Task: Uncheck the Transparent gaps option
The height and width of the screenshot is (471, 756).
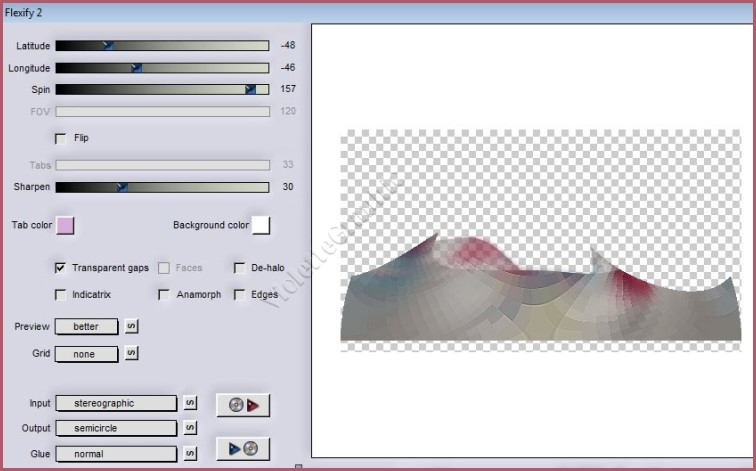Action: pos(61,268)
